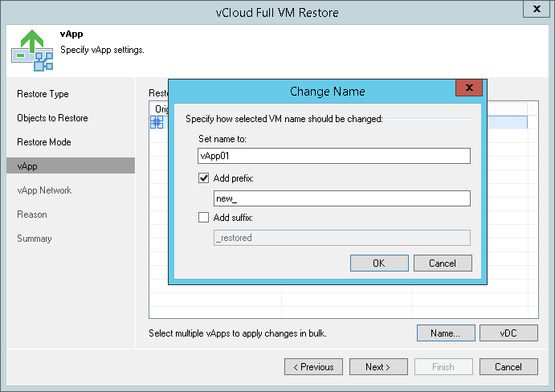The image size is (555, 392).
Task: Select the vApp step in sidebar
Action: (71, 165)
